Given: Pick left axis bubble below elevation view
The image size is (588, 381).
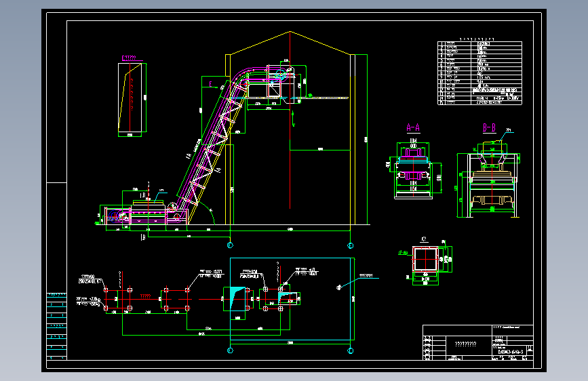Looking at the screenshot, I should [x=231, y=245].
